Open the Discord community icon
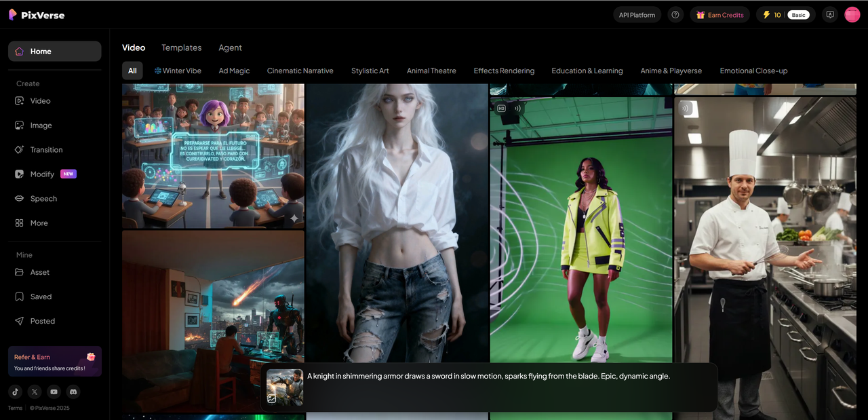Screen dimensions: 868x420 [x=73, y=392]
